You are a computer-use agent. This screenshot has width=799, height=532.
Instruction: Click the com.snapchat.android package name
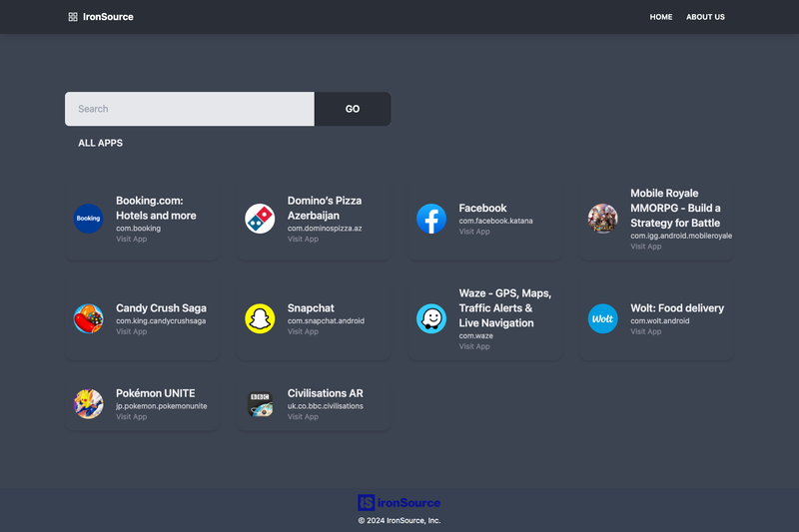point(326,320)
